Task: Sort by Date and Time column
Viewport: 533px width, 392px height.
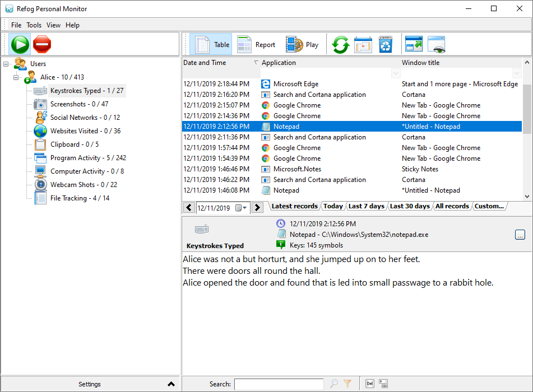Action: coord(205,63)
